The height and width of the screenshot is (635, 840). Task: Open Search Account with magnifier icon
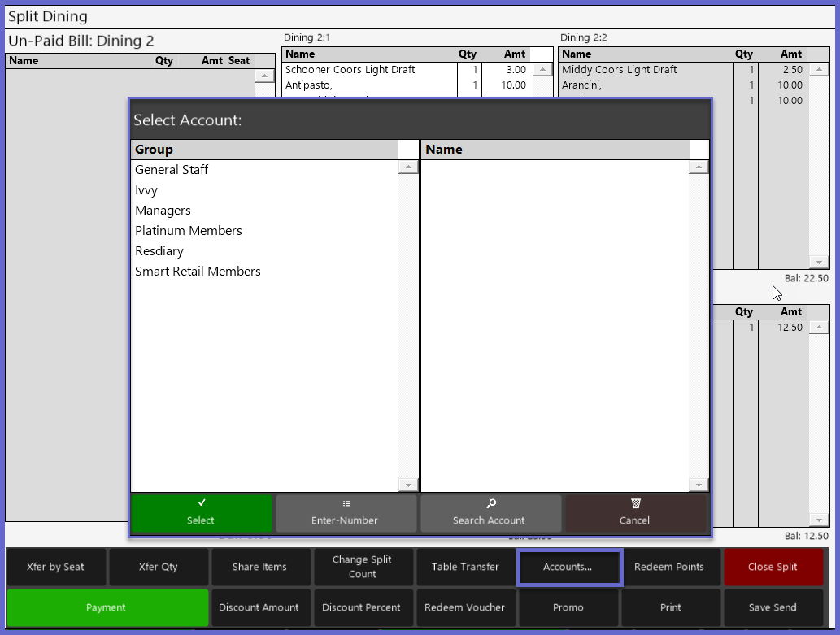[490, 513]
